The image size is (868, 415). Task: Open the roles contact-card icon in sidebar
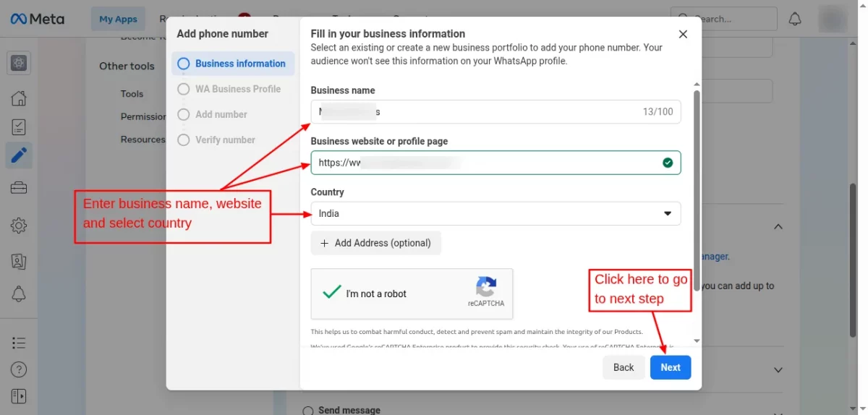pos(19,261)
